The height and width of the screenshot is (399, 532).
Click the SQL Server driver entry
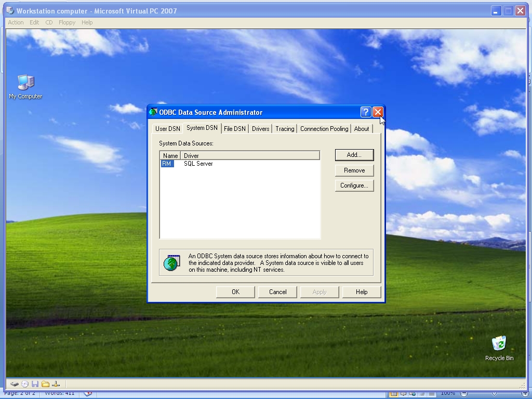click(198, 164)
